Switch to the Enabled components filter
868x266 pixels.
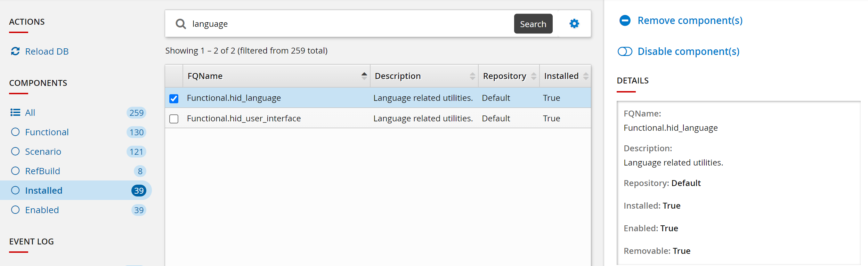click(x=42, y=210)
